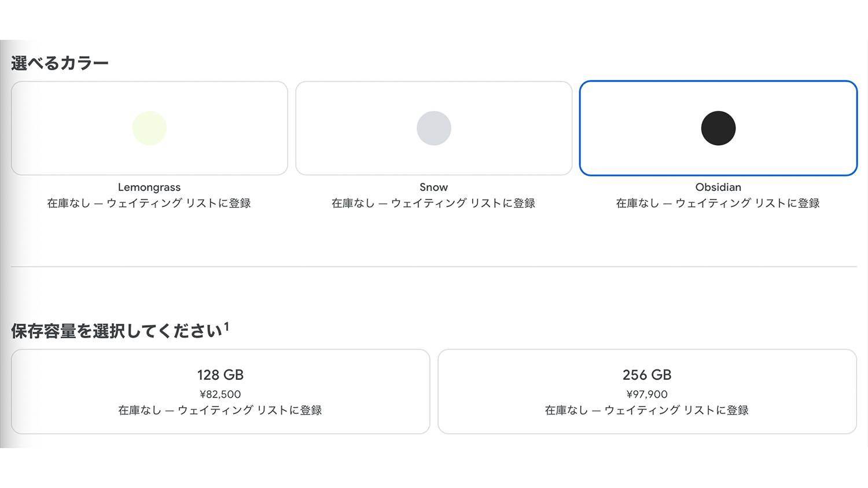Screen dimensions: 868x488
Task: Open waiting list link under Obsidian
Action: click(x=718, y=204)
